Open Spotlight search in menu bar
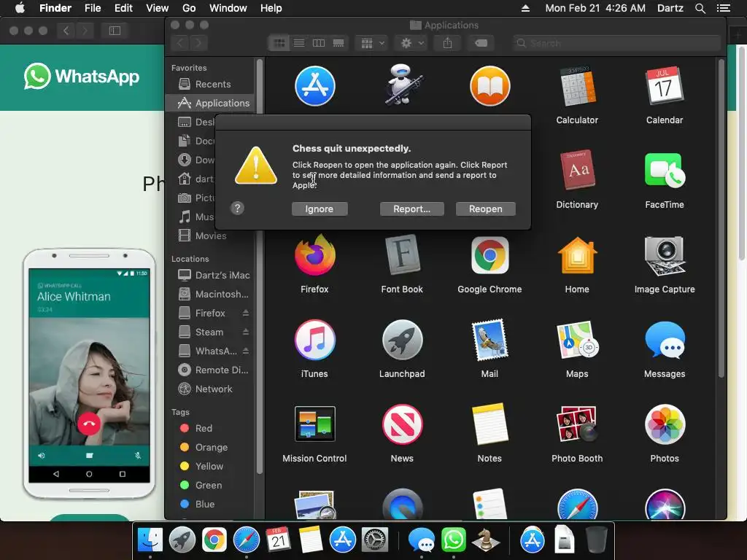Viewport: 747px width, 560px height. click(700, 8)
